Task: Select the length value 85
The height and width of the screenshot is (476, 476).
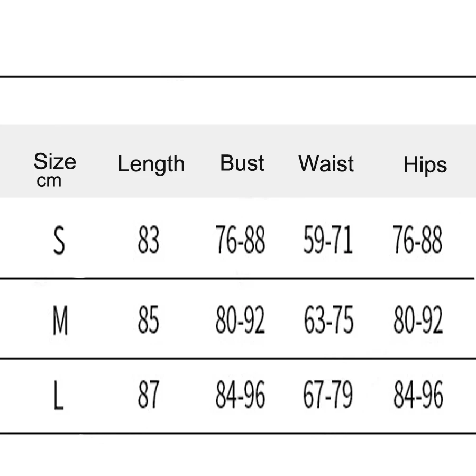Action: tap(149, 319)
